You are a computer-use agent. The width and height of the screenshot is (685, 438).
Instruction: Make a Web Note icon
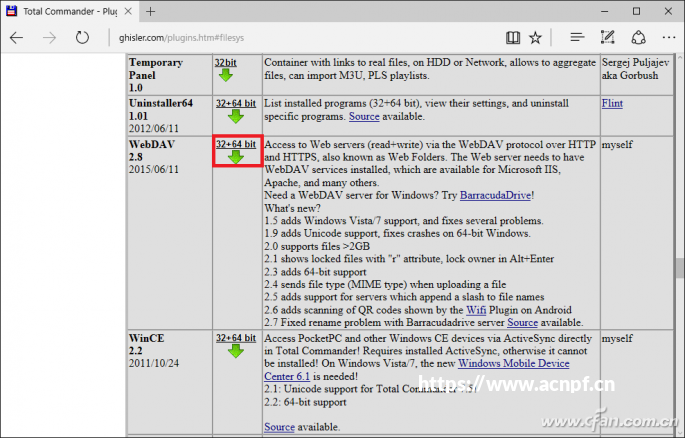tap(608, 38)
